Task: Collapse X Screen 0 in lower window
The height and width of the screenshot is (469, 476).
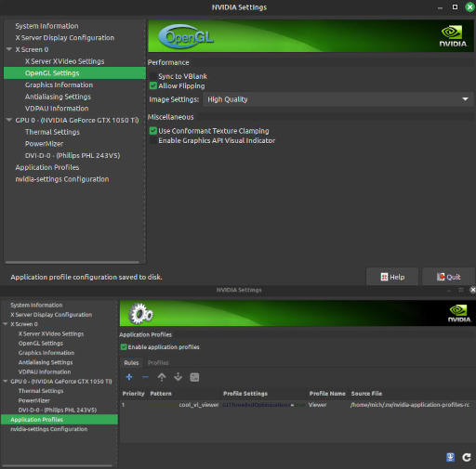Action: [x=5, y=324]
